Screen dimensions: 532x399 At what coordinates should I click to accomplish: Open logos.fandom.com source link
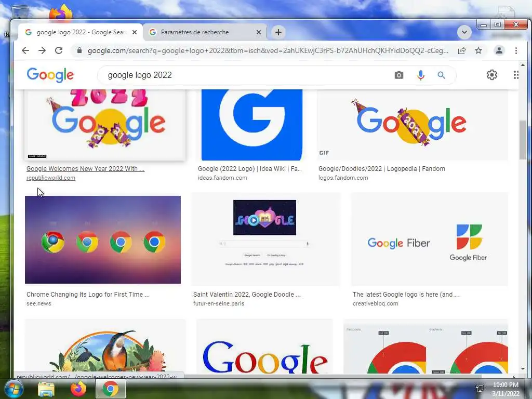(343, 178)
